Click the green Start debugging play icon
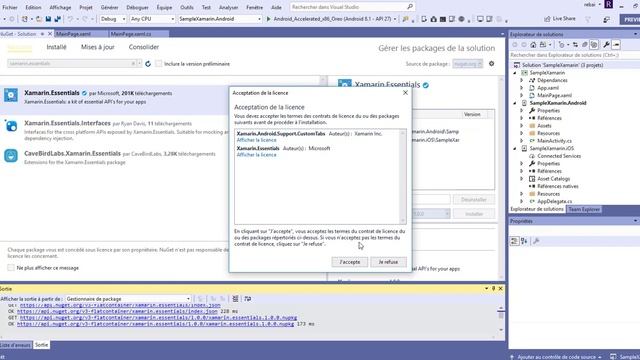Screen dimensions: 640x360 coord(268,19)
